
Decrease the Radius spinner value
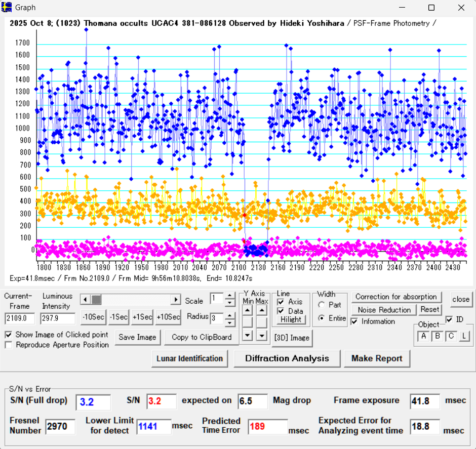click(x=230, y=322)
